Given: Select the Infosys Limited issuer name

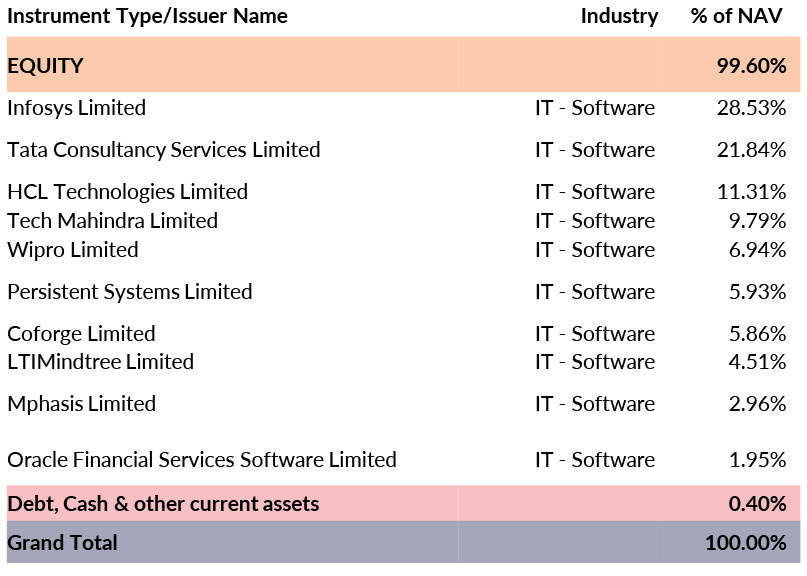Looking at the screenshot, I should (x=76, y=108).
